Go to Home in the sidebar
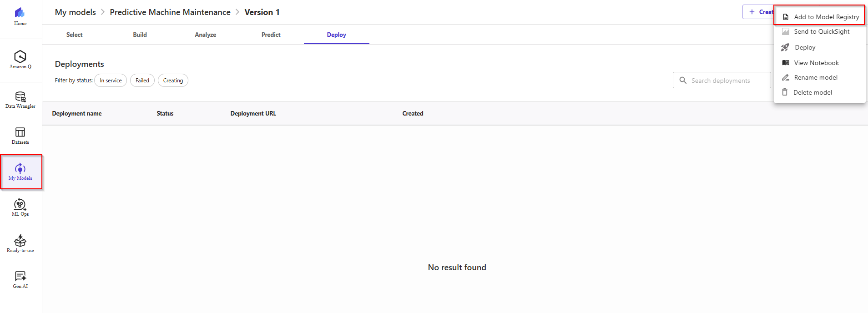The image size is (868, 313). pyautogui.click(x=20, y=17)
